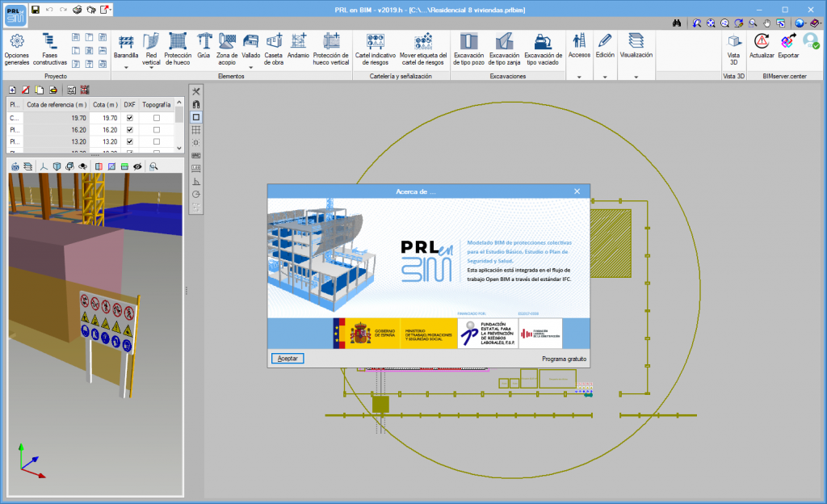The height and width of the screenshot is (504, 827).
Task: Open Fases constructivas tool
Action: coord(49,49)
